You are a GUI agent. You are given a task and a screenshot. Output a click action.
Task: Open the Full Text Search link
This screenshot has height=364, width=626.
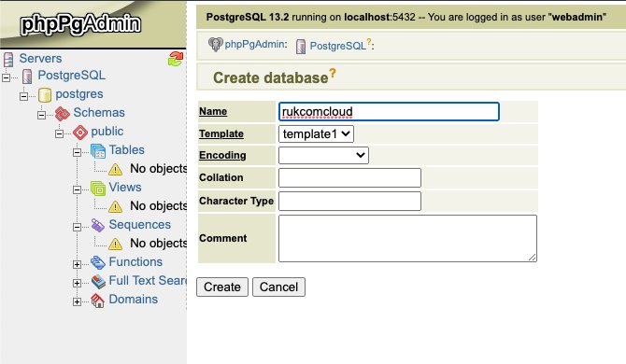(148, 280)
